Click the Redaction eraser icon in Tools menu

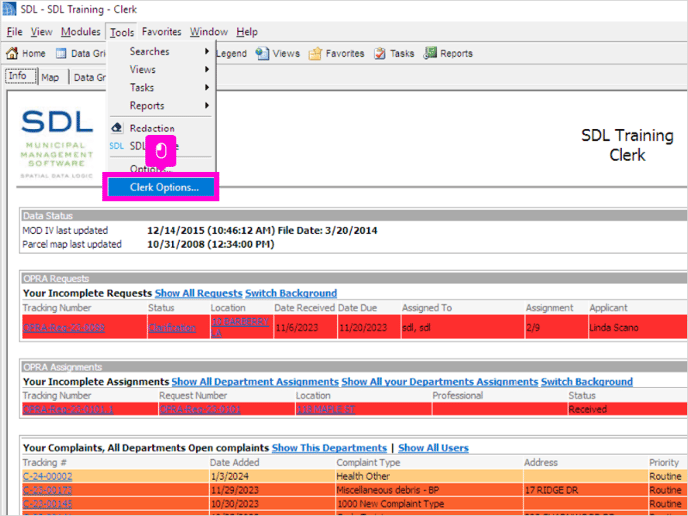tap(116, 128)
